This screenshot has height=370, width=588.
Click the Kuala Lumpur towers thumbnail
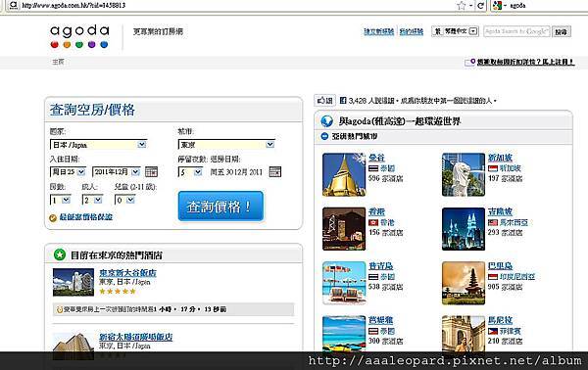pyautogui.click(x=464, y=229)
